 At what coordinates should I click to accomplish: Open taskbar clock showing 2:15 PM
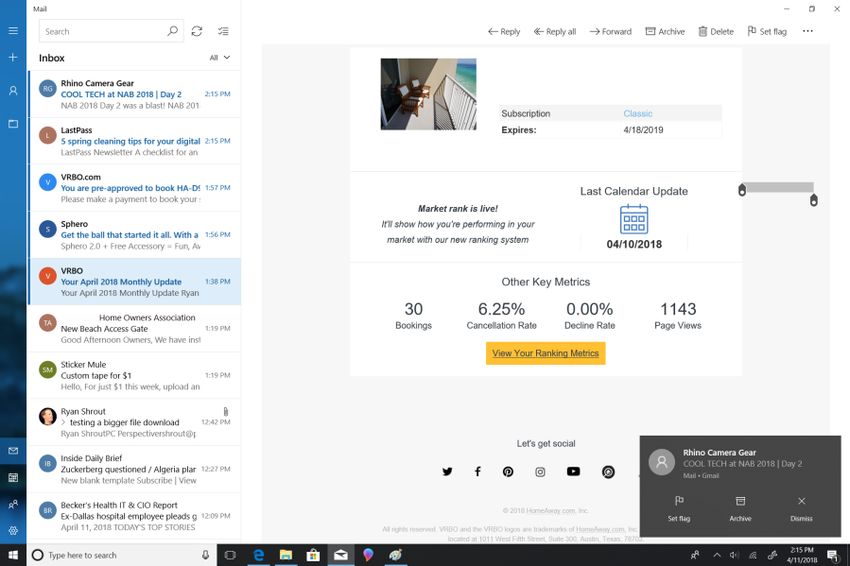[802, 555]
